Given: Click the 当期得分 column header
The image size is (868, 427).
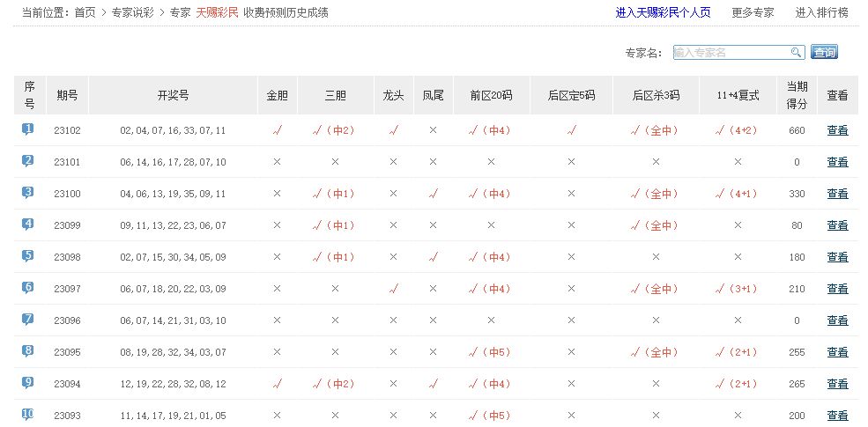Looking at the screenshot, I should (797, 95).
